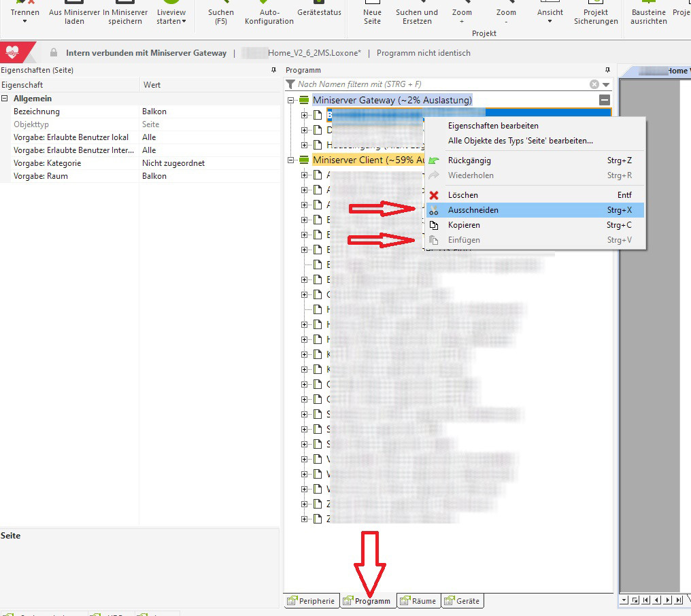Collapse the Allgemein property group

point(4,99)
